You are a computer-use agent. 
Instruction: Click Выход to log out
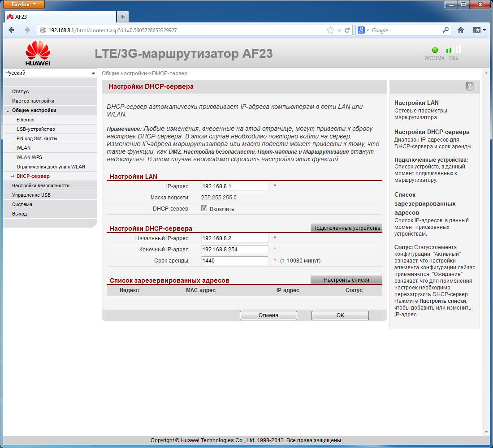(x=50, y=214)
